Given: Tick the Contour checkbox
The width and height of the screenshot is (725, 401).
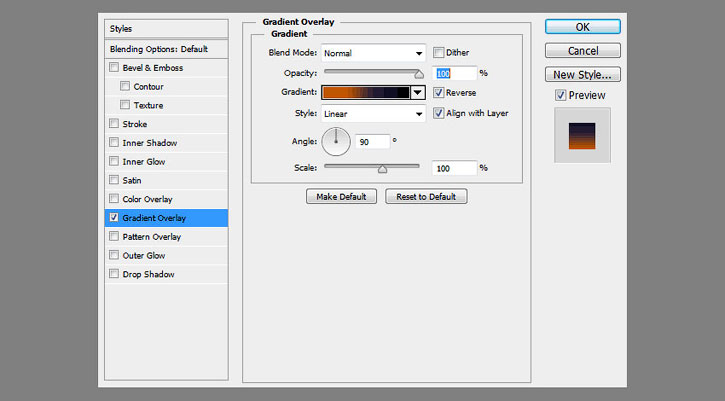Looking at the screenshot, I should pos(125,86).
